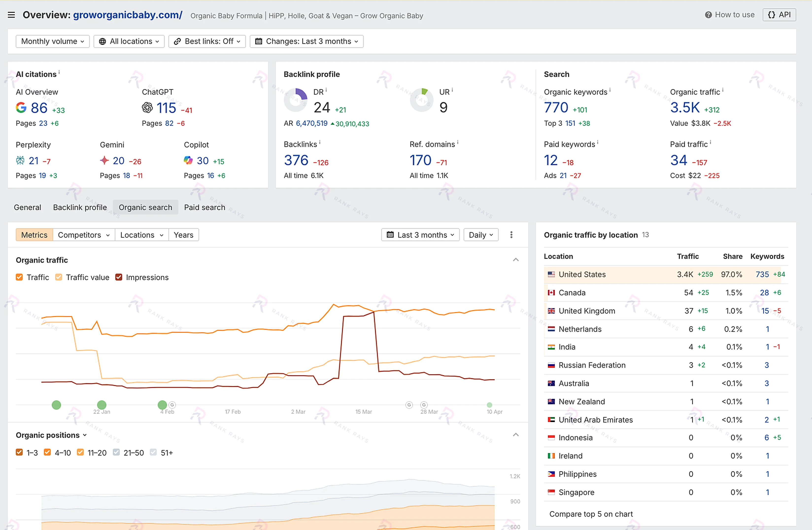Open the Changes: Last 3 months dropdown

point(306,41)
